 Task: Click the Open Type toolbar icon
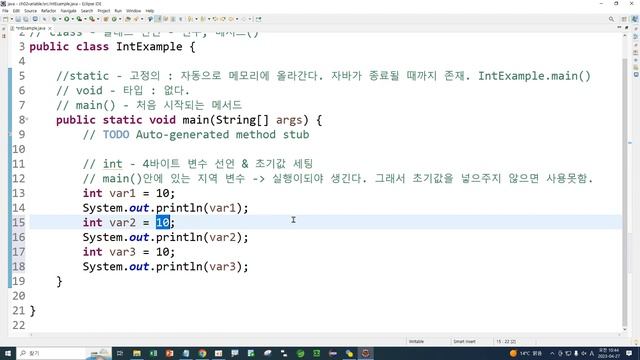coord(128,19)
